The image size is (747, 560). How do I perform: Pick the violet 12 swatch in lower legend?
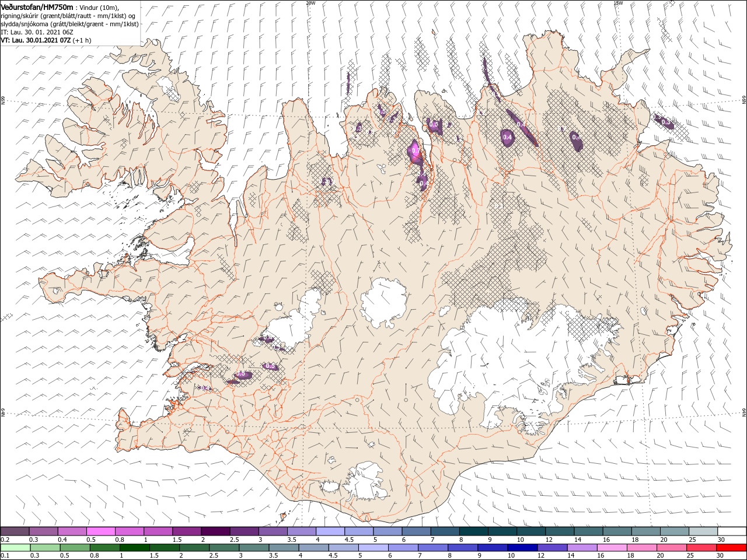(x=551, y=548)
